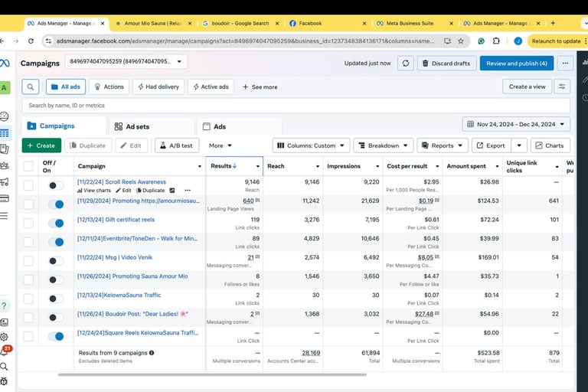The height and width of the screenshot is (392, 588).
Task: Click the Results info icon in the totals row
Action: [x=152, y=353]
